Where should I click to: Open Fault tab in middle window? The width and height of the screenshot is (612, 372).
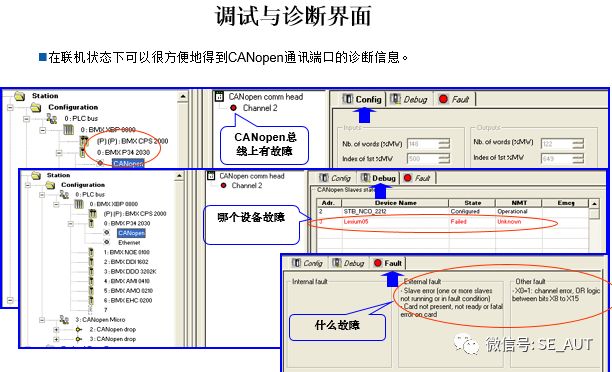point(417,178)
